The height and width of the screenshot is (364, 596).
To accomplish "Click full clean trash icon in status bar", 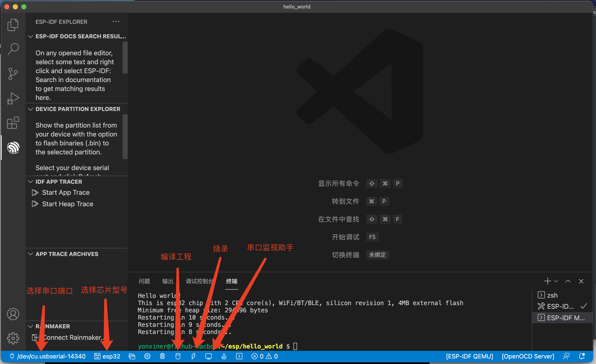I will [162, 356].
